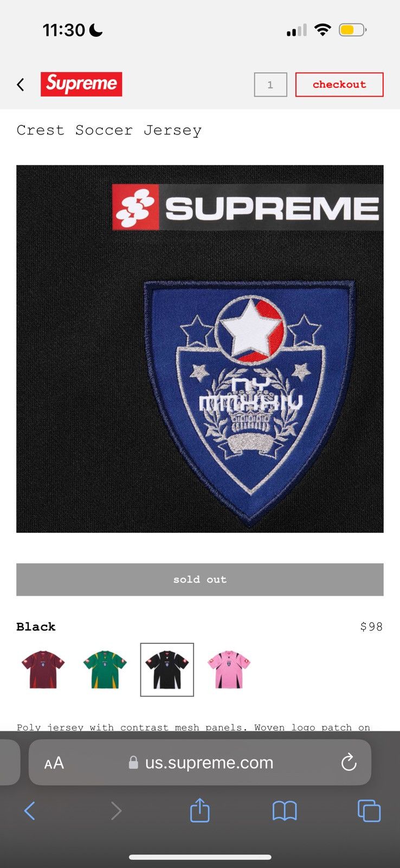Go to checkout
Screen dimensions: 400x868
(339, 85)
